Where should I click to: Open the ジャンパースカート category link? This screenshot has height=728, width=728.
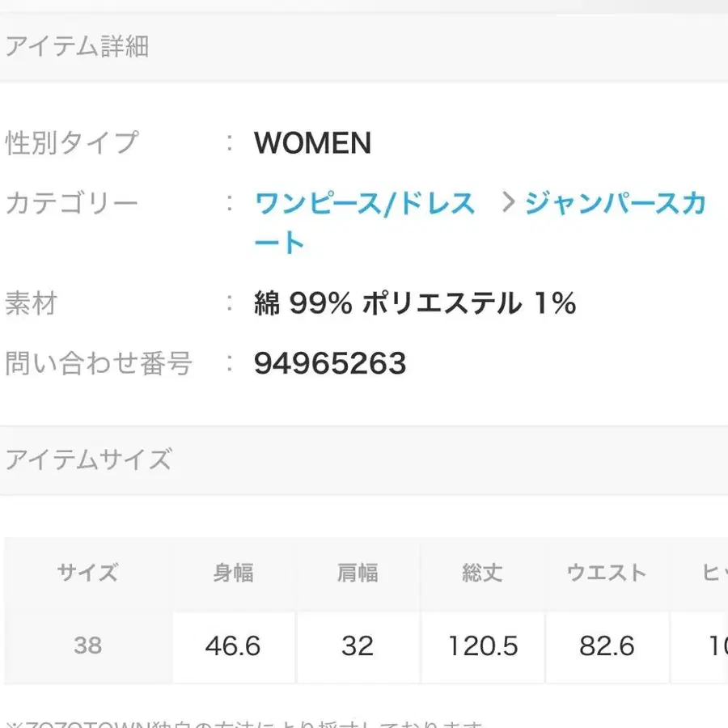pos(615,203)
